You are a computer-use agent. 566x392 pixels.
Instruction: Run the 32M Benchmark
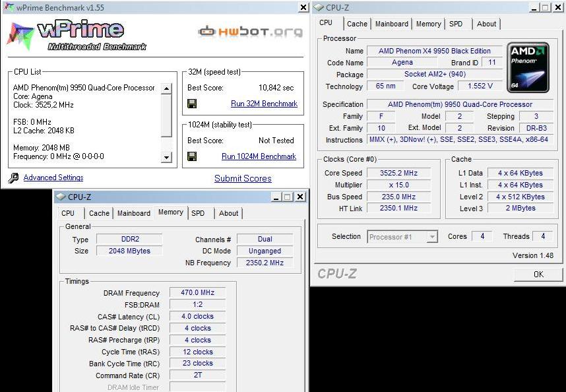[x=265, y=104]
